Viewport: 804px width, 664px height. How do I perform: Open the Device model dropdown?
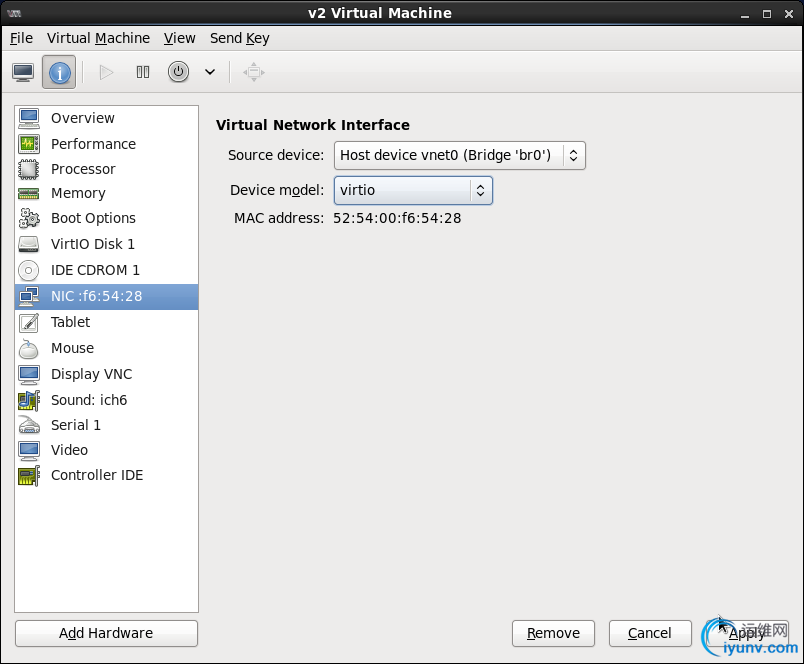pyautogui.click(x=412, y=190)
